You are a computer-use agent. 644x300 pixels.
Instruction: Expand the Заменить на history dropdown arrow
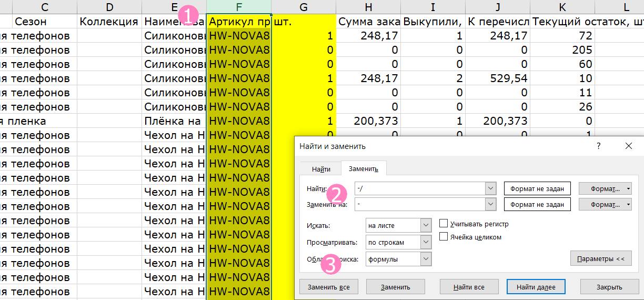tap(490, 204)
